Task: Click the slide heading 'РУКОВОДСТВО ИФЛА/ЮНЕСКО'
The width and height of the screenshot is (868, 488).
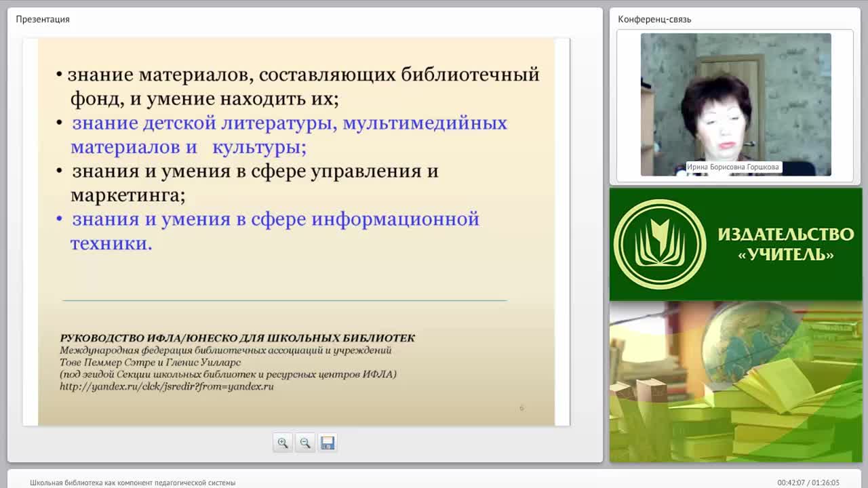Action: pyautogui.click(x=237, y=338)
